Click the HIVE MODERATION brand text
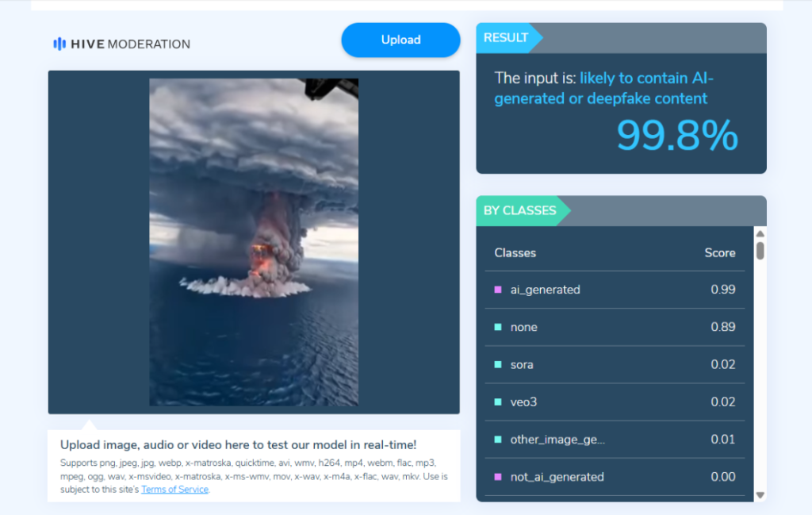Image resolution: width=812 pixels, height=515 pixels. (131, 44)
